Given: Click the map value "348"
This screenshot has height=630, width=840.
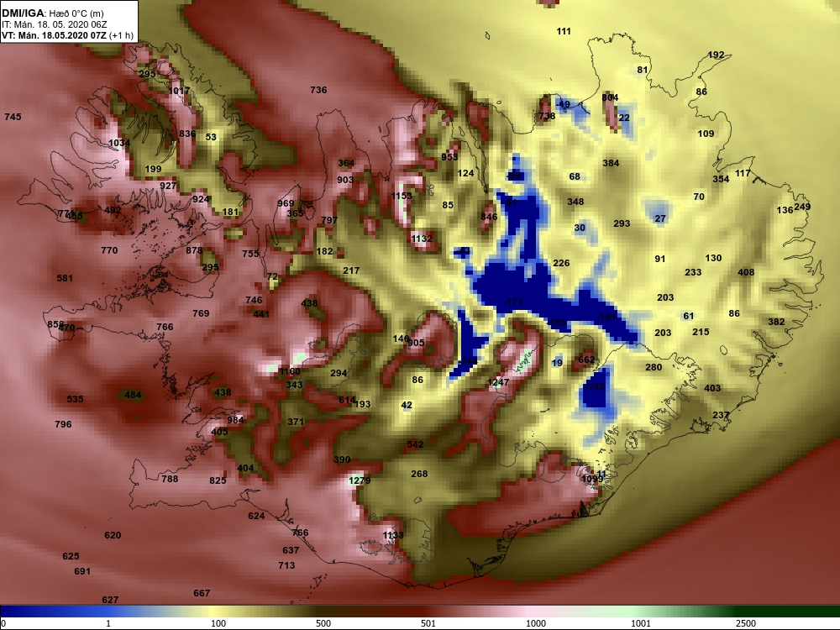Looking at the screenshot, I should [x=575, y=202].
